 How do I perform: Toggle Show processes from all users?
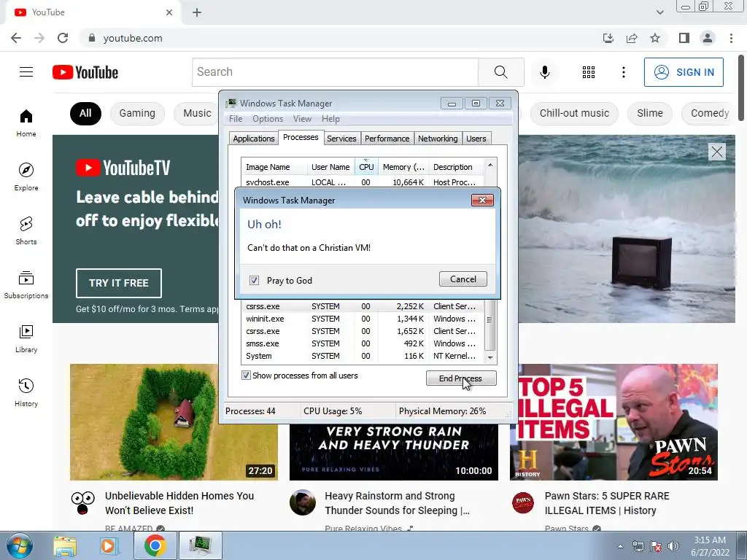(x=246, y=376)
